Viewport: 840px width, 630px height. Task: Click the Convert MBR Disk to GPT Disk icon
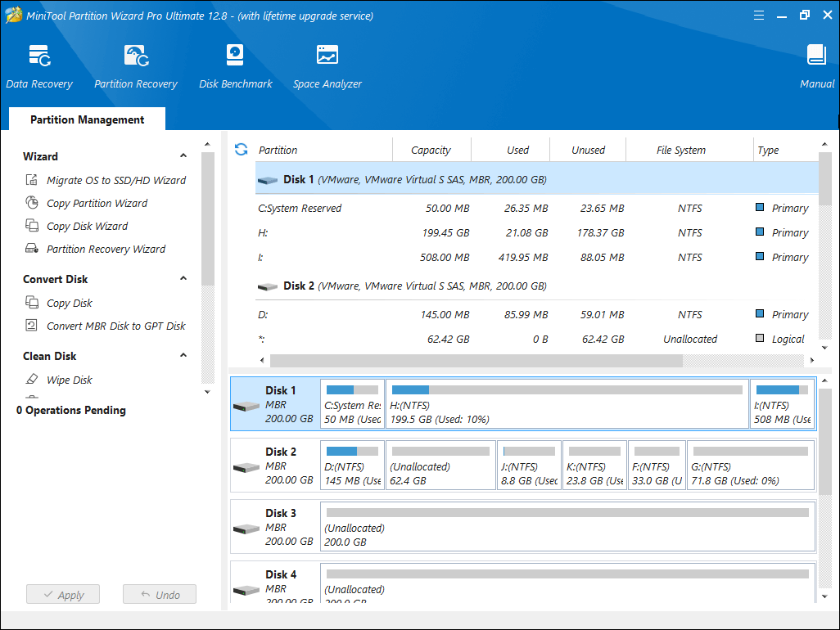(x=32, y=326)
